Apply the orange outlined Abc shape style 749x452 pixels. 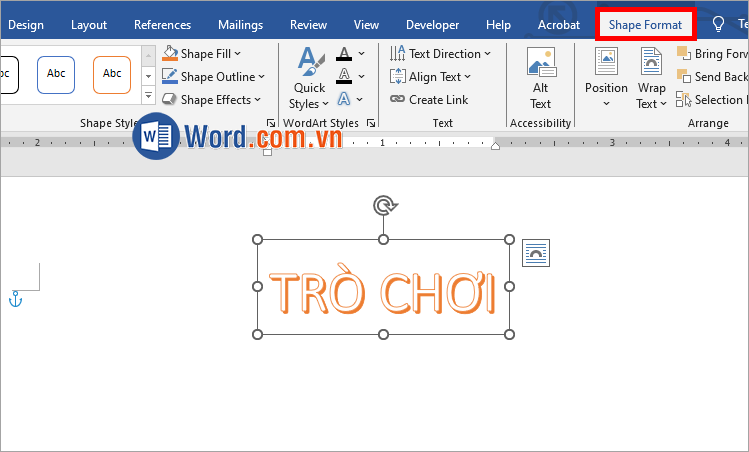[112, 75]
